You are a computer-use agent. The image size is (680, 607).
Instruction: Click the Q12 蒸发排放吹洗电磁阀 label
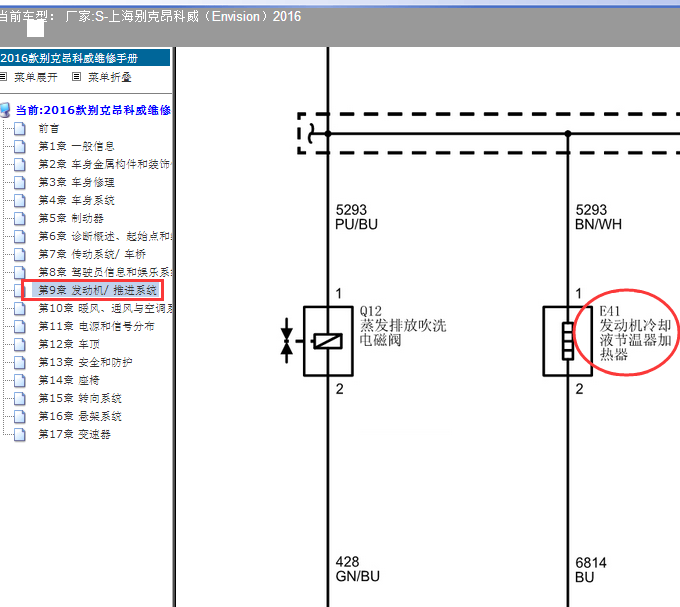403,326
